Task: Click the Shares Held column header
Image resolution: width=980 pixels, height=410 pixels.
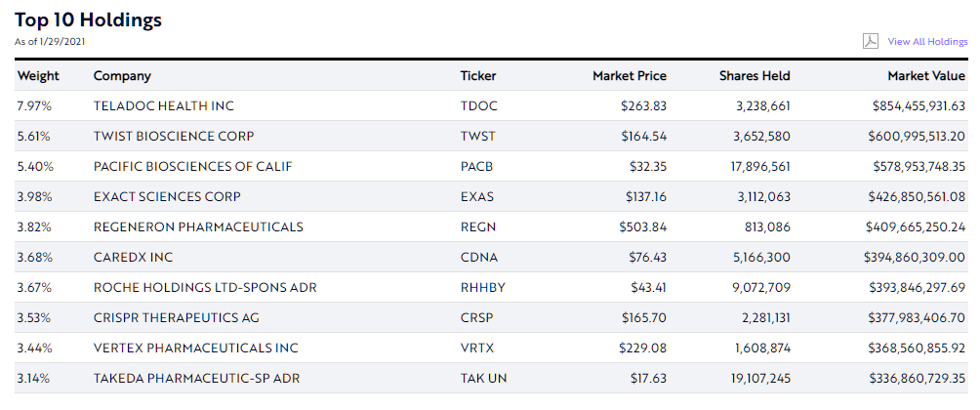Action: (755, 76)
